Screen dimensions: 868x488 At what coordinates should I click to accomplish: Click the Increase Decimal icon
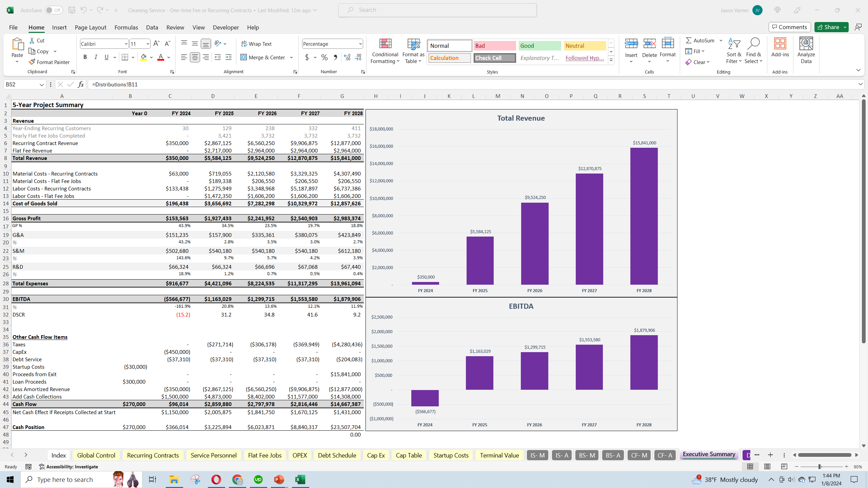tap(346, 57)
